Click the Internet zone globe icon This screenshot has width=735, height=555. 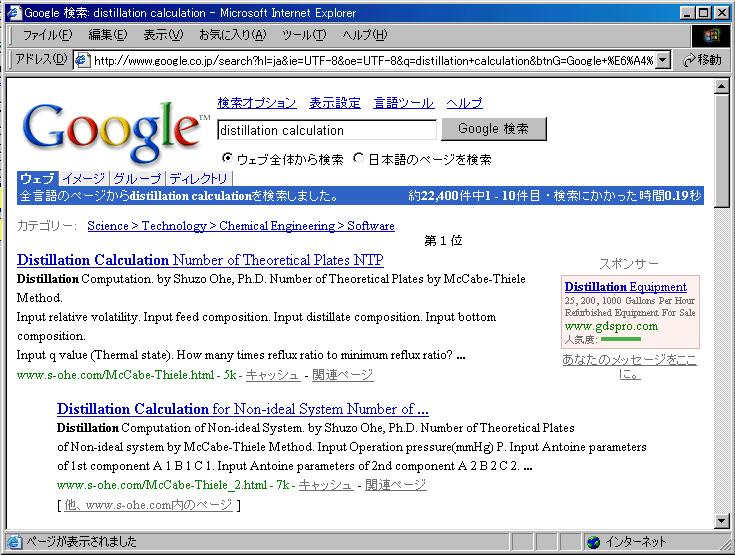[x=593, y=542]
